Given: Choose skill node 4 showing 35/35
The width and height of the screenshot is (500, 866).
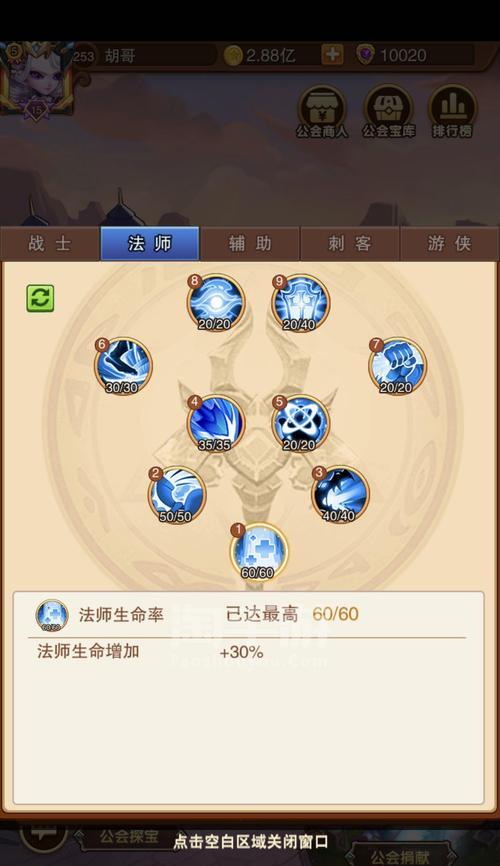Looking at the screenshot, I should (215, 423).
